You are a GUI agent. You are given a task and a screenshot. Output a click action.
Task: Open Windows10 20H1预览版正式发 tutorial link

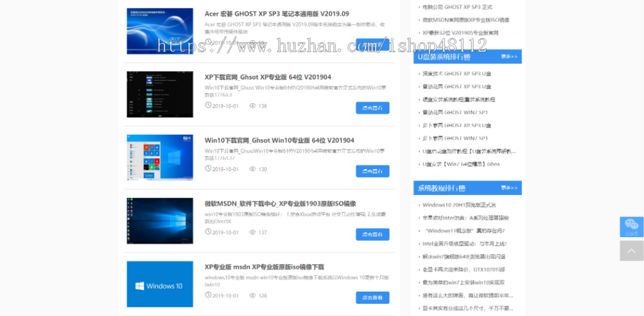coord(459,205)
